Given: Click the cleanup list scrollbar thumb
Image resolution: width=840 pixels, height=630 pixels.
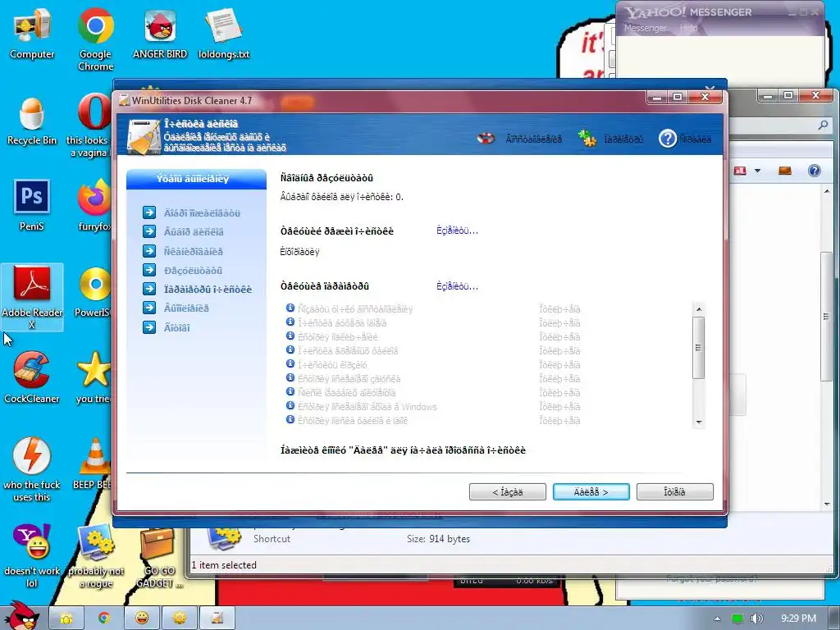Looking at the screenshot, I should pyautogui.click(x=698, y=348).
